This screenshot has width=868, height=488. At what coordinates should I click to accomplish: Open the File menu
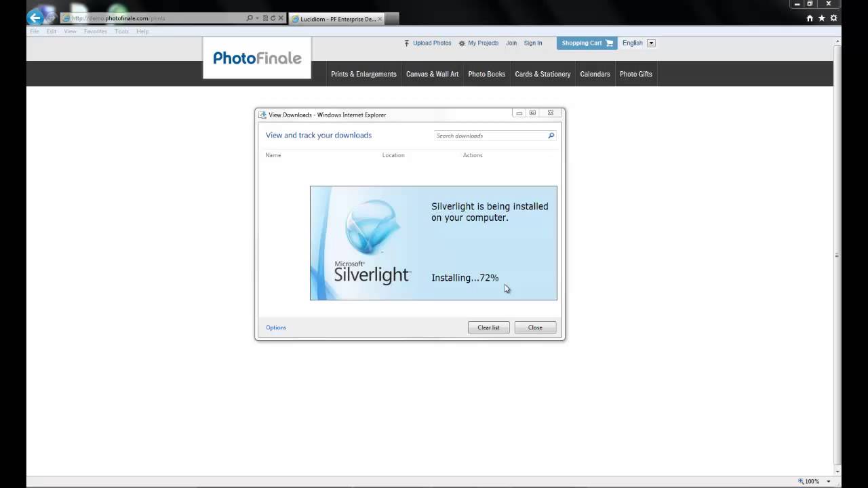pyautogui.click(x=35, y=31)
